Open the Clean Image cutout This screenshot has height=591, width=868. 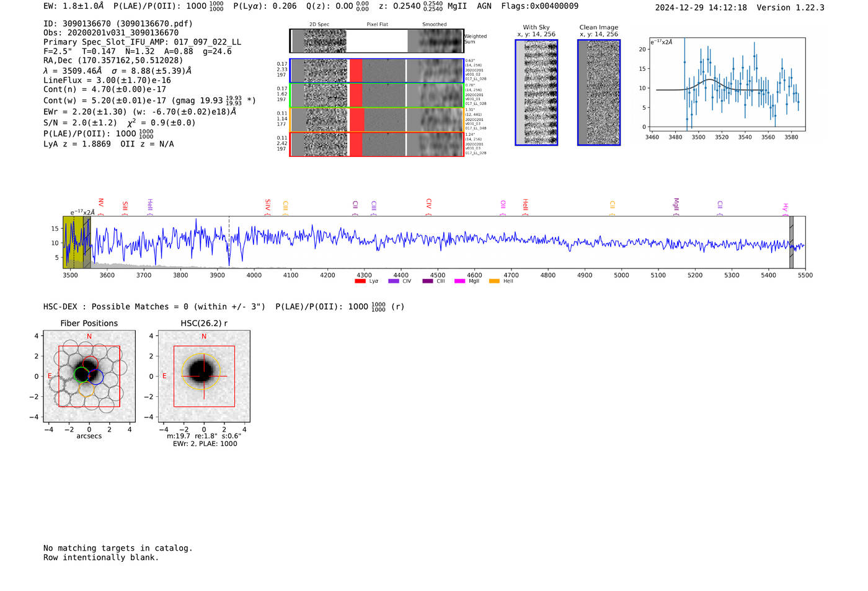pos(599,92)
